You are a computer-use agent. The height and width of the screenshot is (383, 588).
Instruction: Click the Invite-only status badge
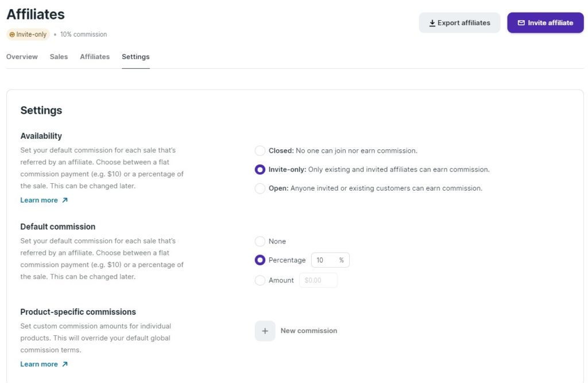pyautogui.click(x=28, y=34)
